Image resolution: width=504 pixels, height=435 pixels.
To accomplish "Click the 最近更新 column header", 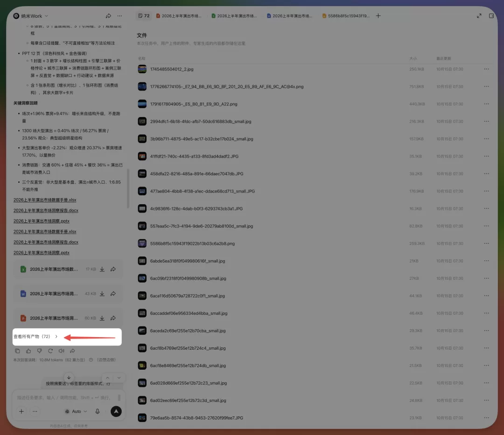I will point(444,58).
